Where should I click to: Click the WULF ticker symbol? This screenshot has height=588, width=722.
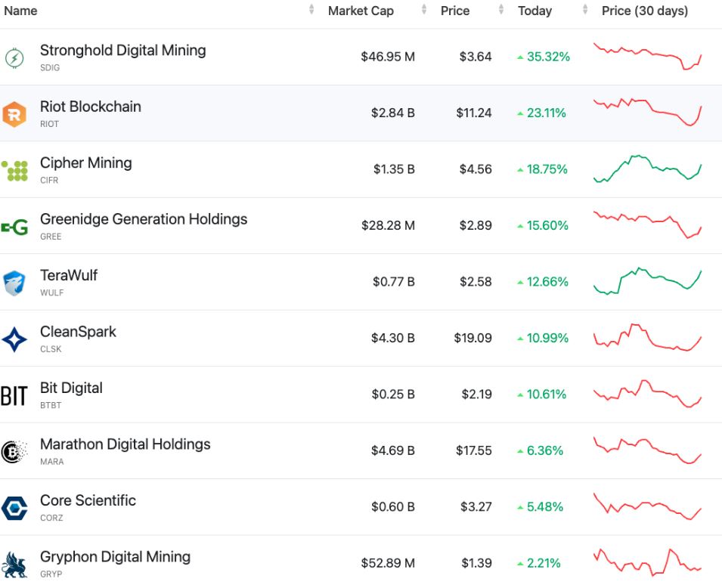51,292
